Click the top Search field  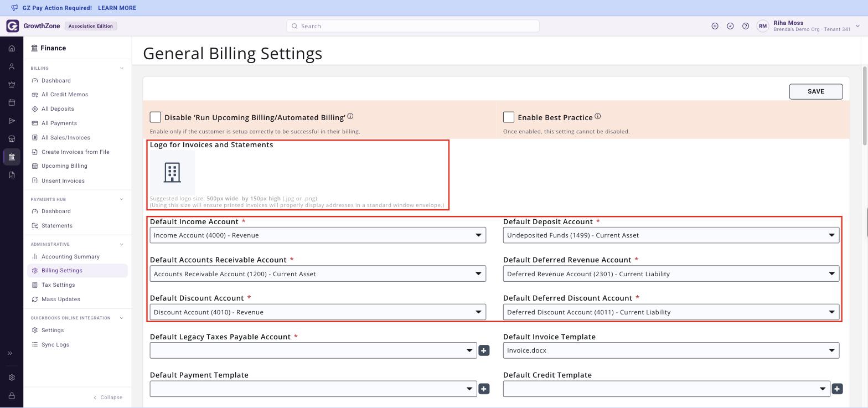(413, 26)
